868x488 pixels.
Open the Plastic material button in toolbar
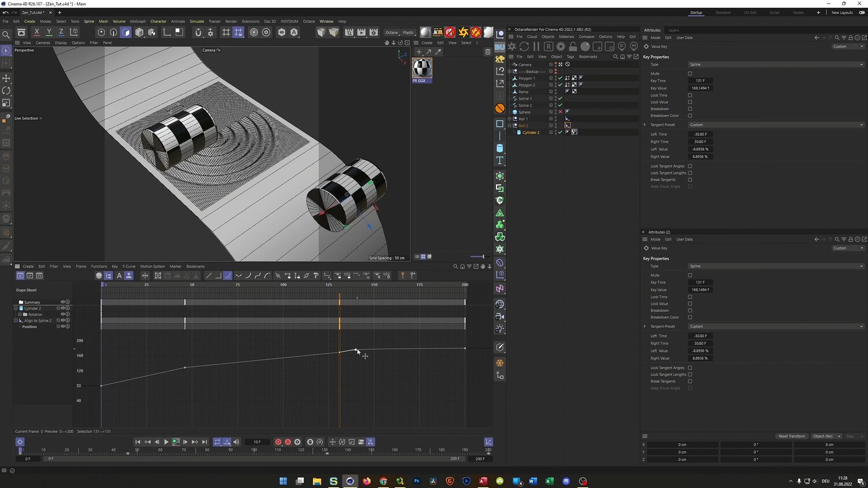point(409,32)
